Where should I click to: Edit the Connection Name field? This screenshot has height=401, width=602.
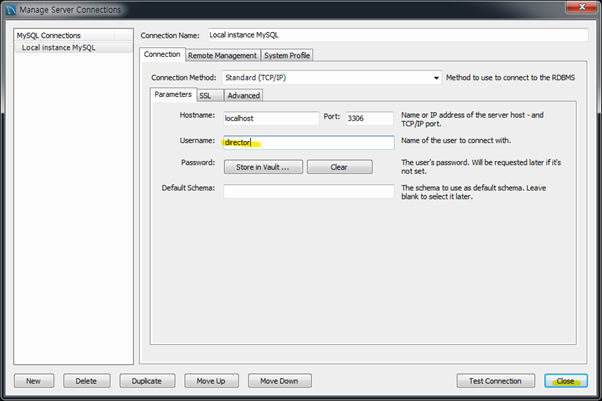pyautogui.click(x=398, y=35)
